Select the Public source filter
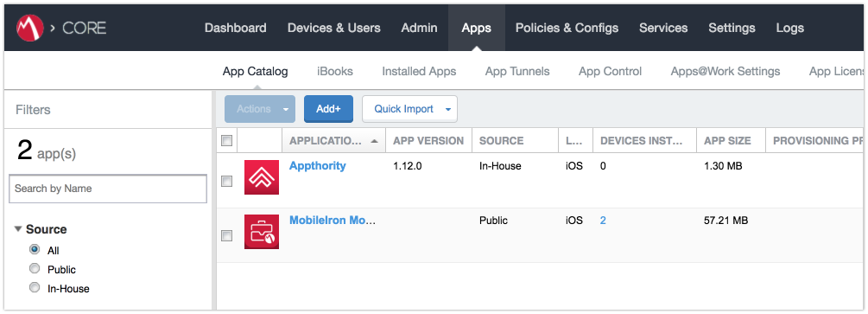 pos(35,269)
